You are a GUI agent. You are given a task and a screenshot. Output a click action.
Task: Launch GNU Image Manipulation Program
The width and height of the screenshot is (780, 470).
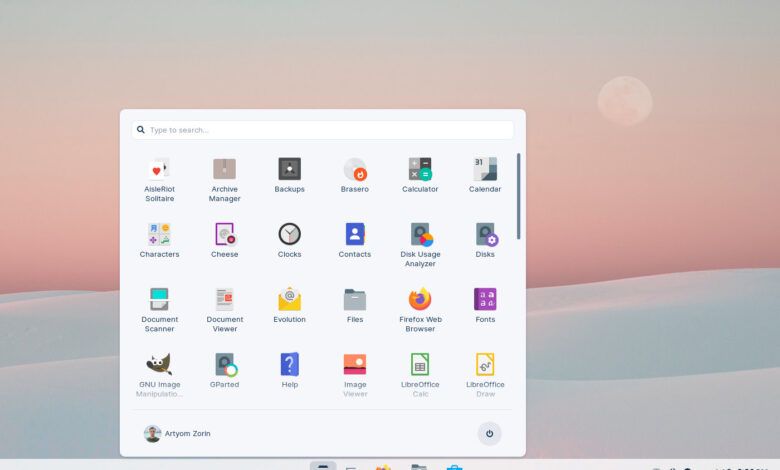(x=159, y=375)
